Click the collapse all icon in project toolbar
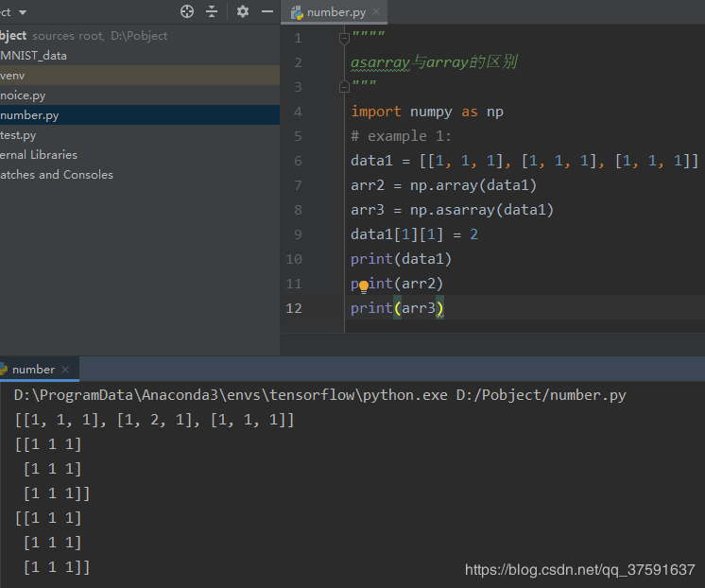The image size is (705, 588). [x=212, y=11]
